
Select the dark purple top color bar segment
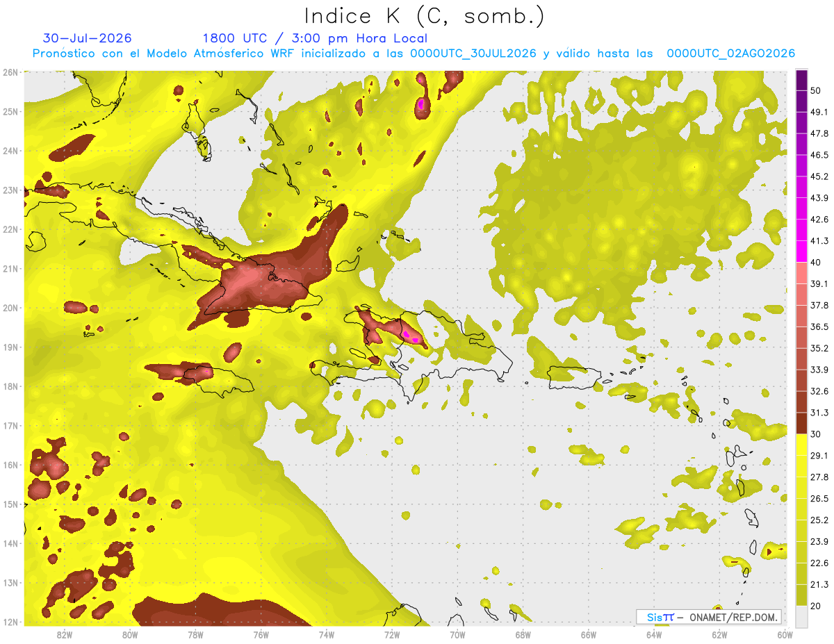[x=801, y=81]
